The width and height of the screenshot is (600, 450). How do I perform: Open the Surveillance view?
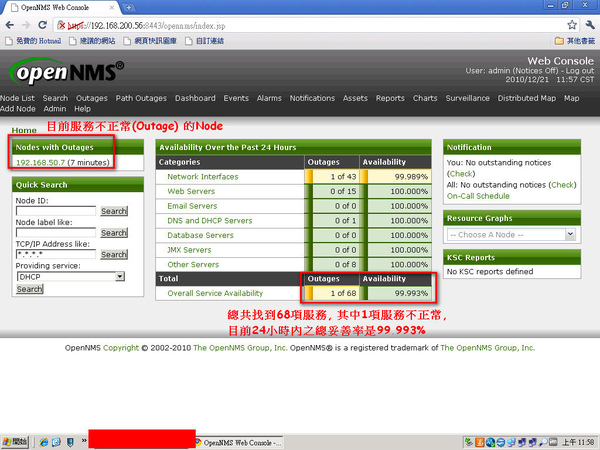(467, 98)
